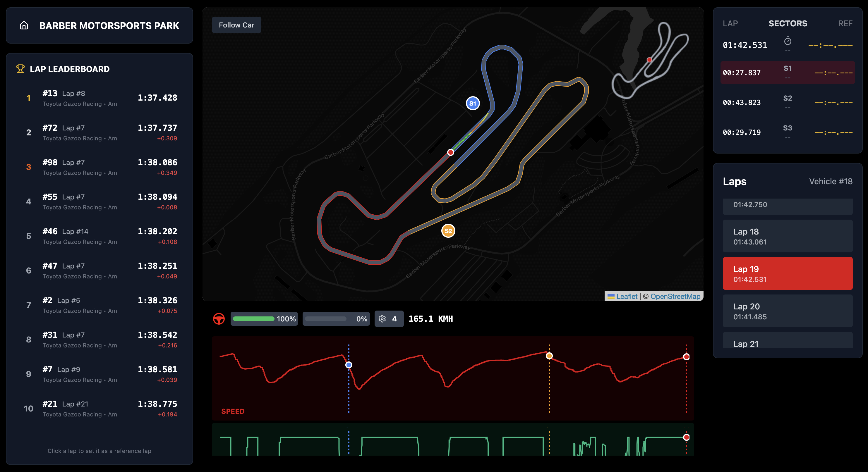Toggle the Follow Car button

236,25
